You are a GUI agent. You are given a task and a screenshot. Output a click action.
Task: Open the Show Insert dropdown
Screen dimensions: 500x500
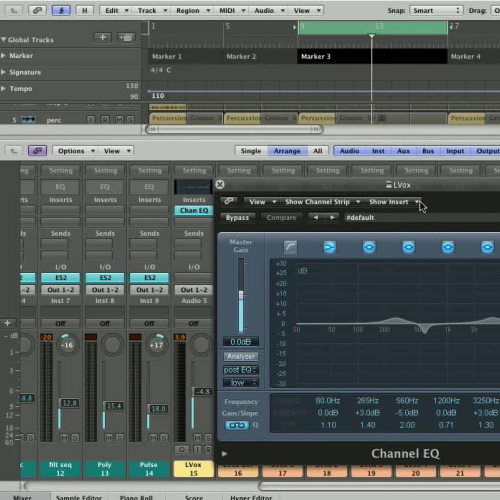[393, 202]
